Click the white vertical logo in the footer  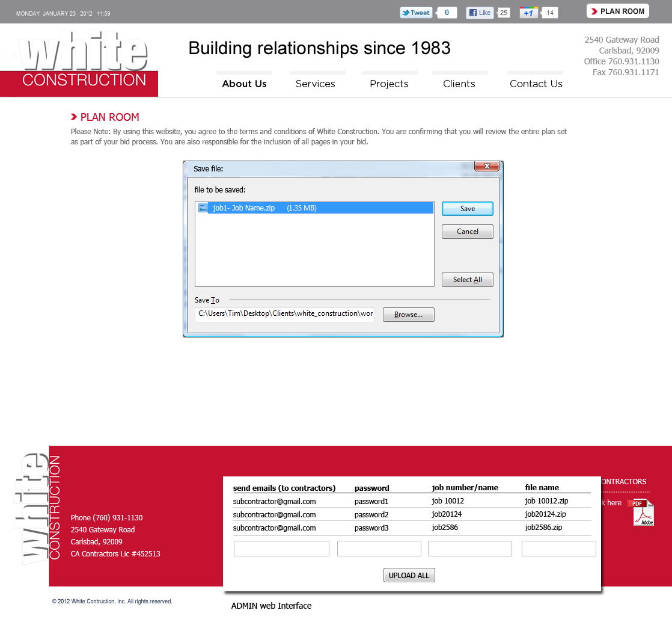point(37,509)
